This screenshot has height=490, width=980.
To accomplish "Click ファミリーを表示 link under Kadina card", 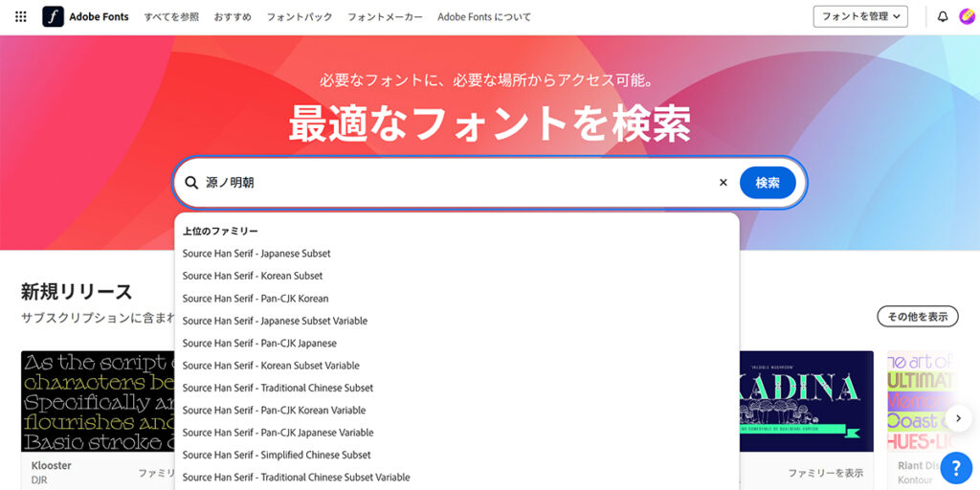I will click(825, 473).
